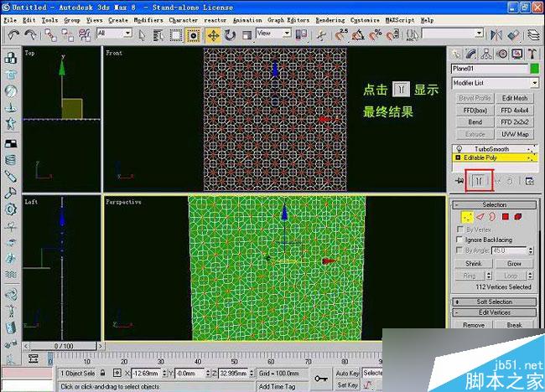Screen dimensions: 545x392
Task: Expand the Soft Selection rollout
Action: coord(494,302)
